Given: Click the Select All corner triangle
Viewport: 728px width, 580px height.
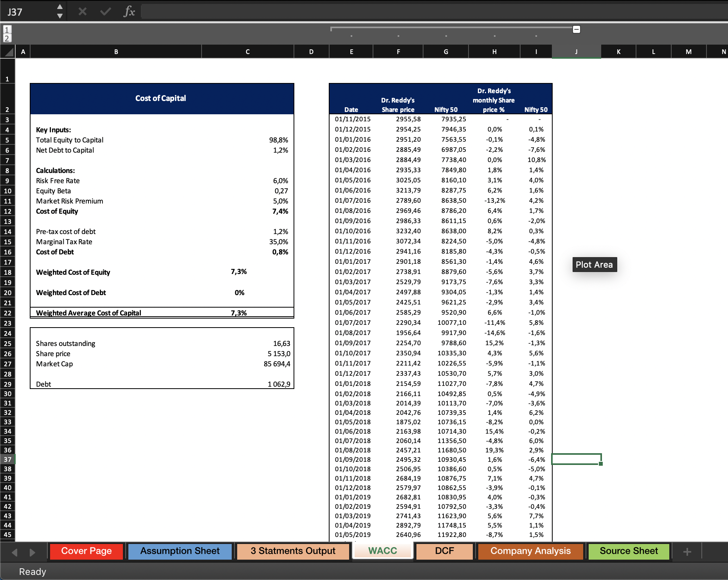Looking at the screenshot, I should tap(8, 52).
